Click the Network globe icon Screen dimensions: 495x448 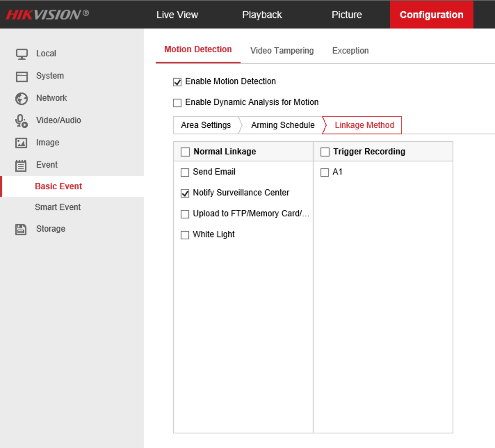[22, 99]
